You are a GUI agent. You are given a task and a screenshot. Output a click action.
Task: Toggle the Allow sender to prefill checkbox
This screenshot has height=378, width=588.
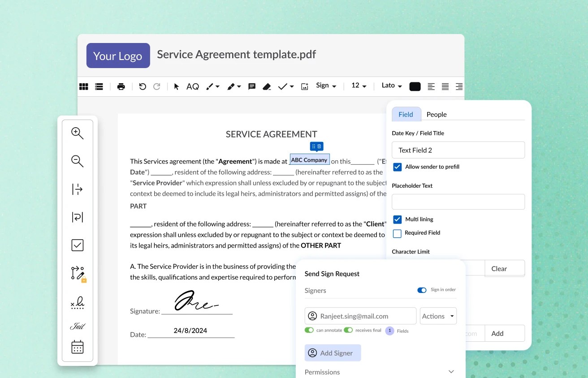[x=397, y=167]
